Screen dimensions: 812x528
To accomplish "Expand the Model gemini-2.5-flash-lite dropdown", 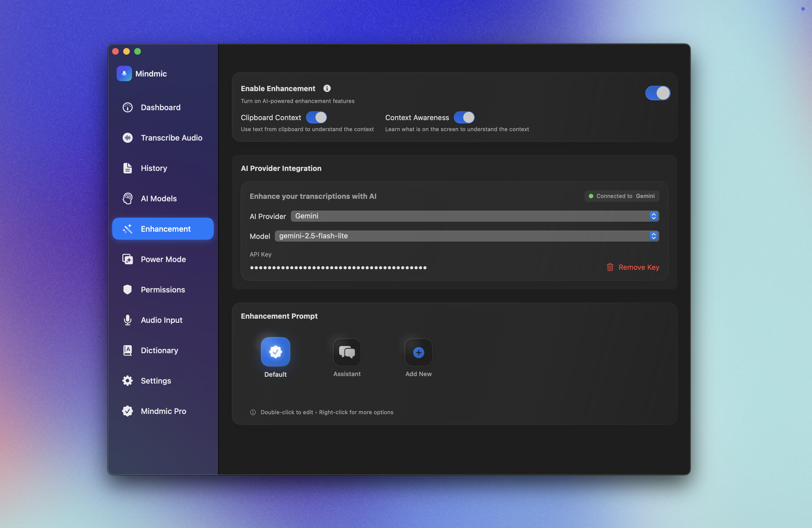I will tap(466, 236).
